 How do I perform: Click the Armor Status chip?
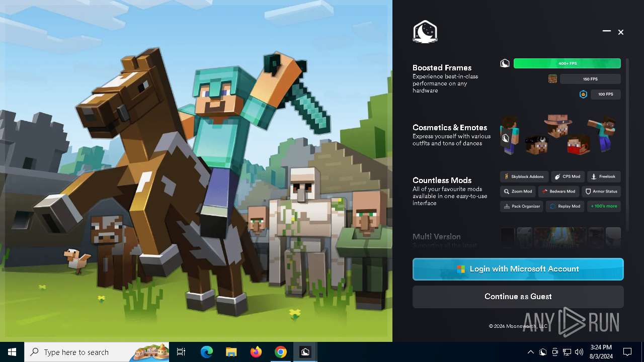pyautogui.click(x=601, y=191)
